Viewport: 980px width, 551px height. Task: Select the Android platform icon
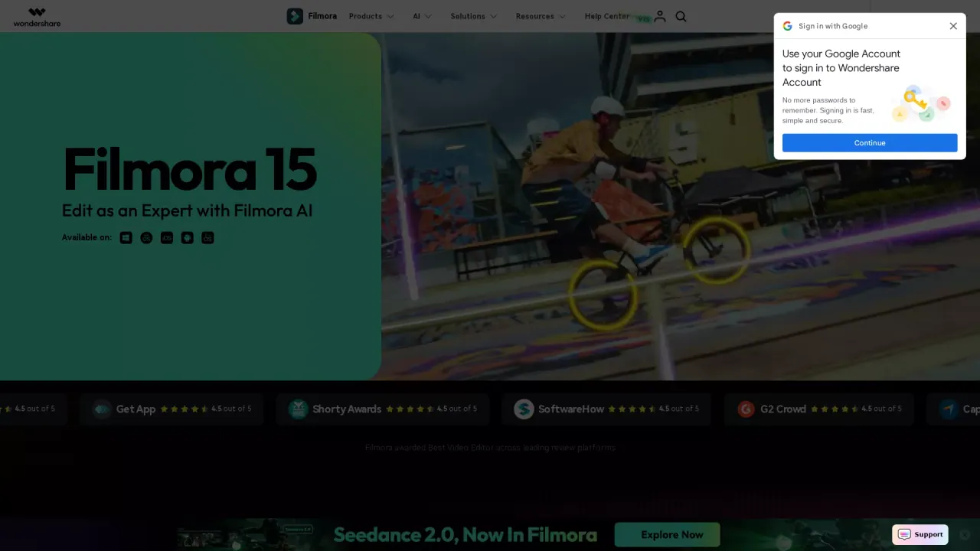[x=188, y=238]
